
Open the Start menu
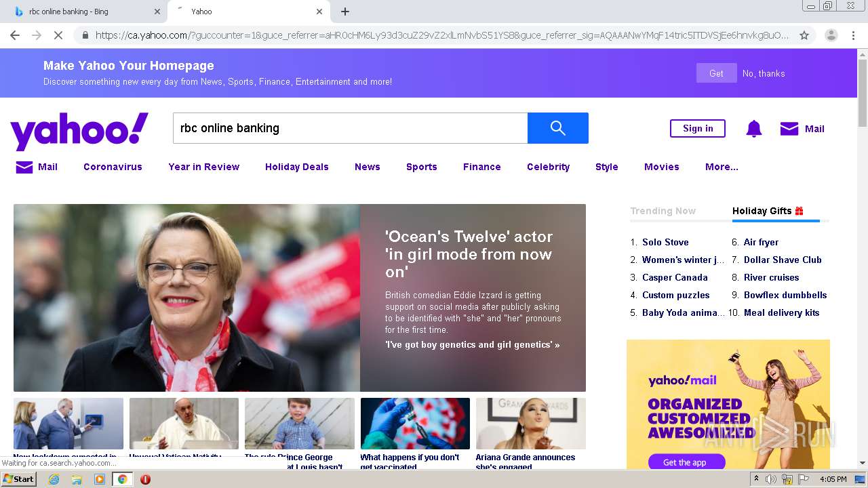pos(19,479)
